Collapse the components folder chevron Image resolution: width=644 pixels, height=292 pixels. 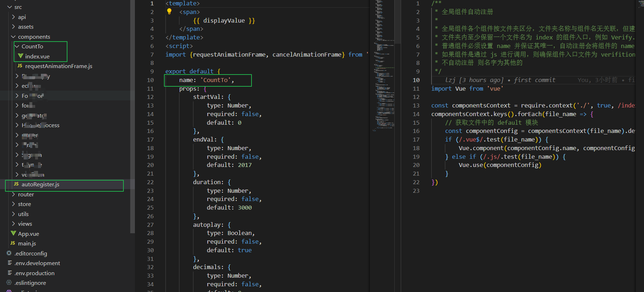[x=13, y=37]
